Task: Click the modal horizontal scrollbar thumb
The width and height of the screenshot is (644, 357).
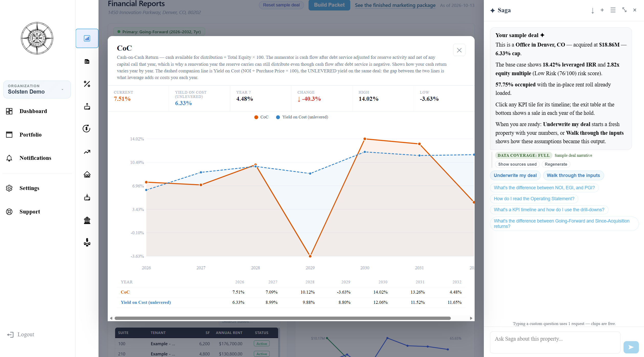Action: click(x=282, y=318)
